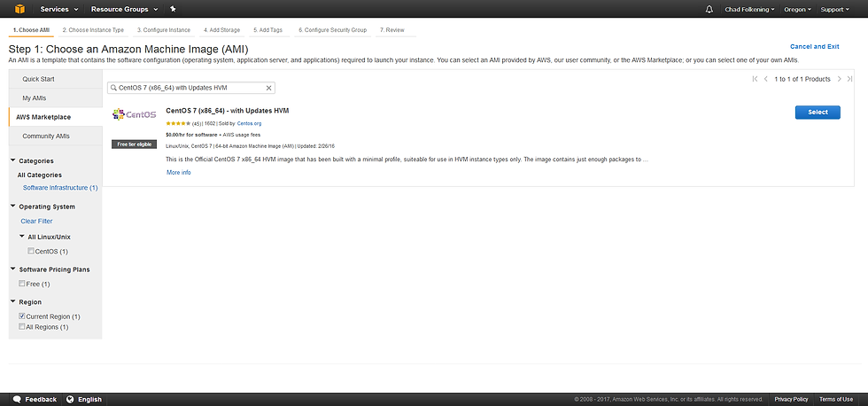Go to step 5 Add Tags
Image resolution: width=868 pixels, height=406 pixels.
[267, 30]
